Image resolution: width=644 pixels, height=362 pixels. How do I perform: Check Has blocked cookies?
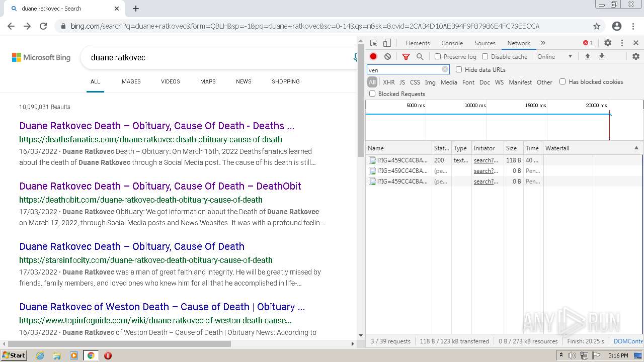click(562, 81)
